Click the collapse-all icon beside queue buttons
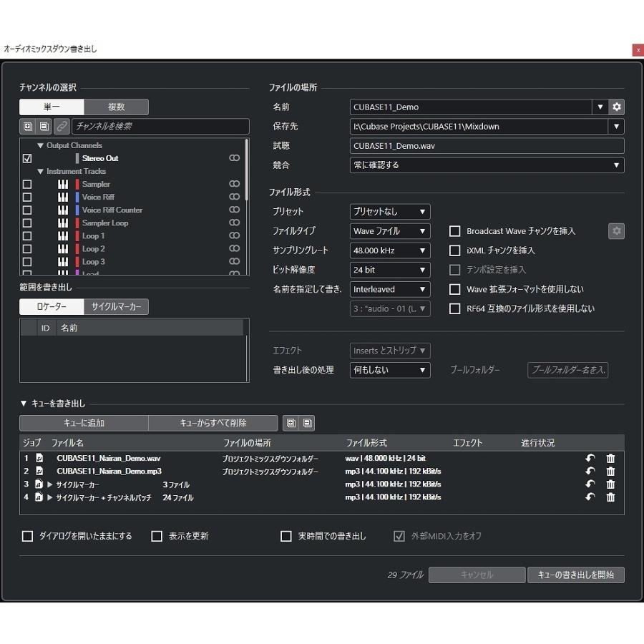 [x=307, y=423]
